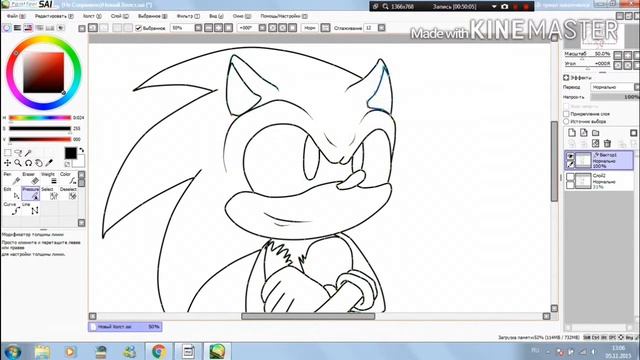This screenshot has width=640, height=360.
Task: Expand the Эффекты section
Action: [566, 78]
